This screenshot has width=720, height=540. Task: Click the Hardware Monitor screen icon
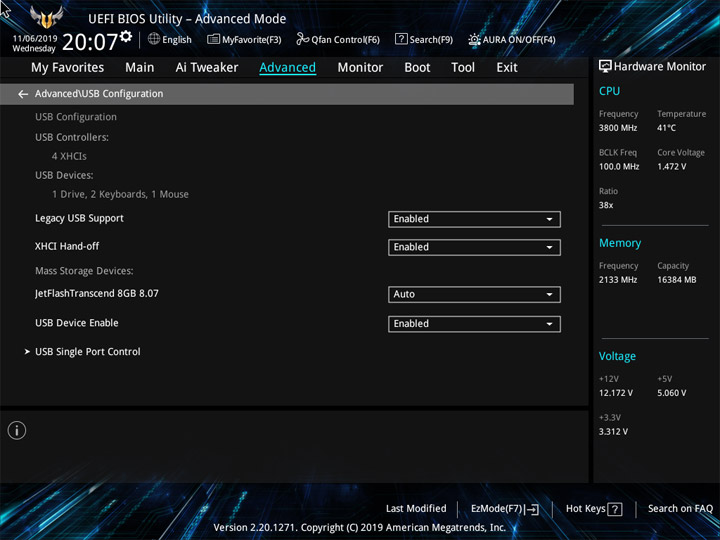pyautogui.click(x=605, y=67)
